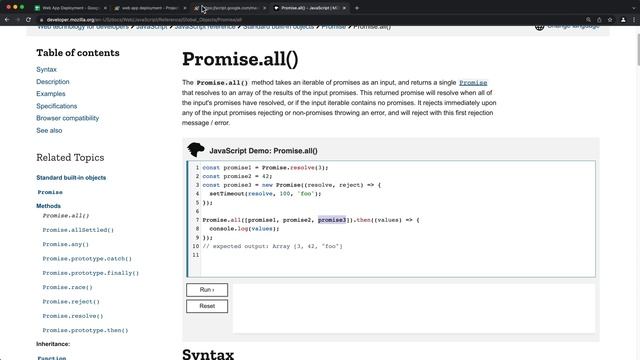This screenshot has width=640, height=360.
Task: Open Standard built-in objects related topic
Action: coord(71,178)
